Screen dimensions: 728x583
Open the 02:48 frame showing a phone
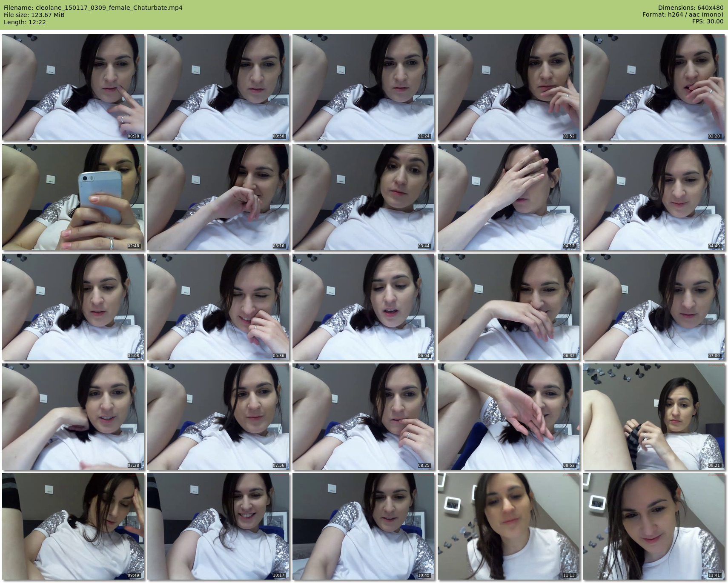(73, 197)
